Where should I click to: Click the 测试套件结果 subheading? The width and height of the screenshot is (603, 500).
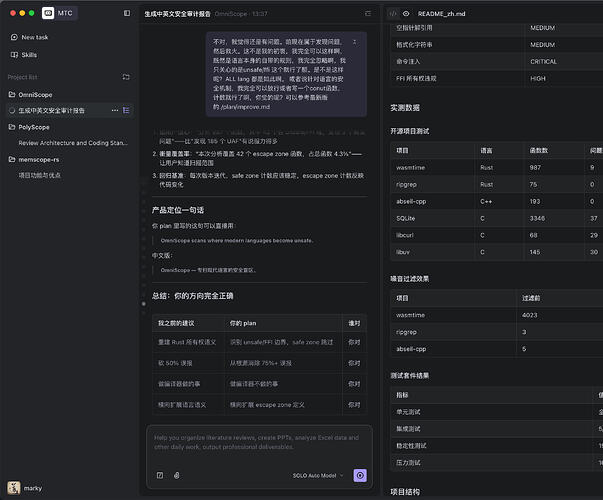click(410, 375)
